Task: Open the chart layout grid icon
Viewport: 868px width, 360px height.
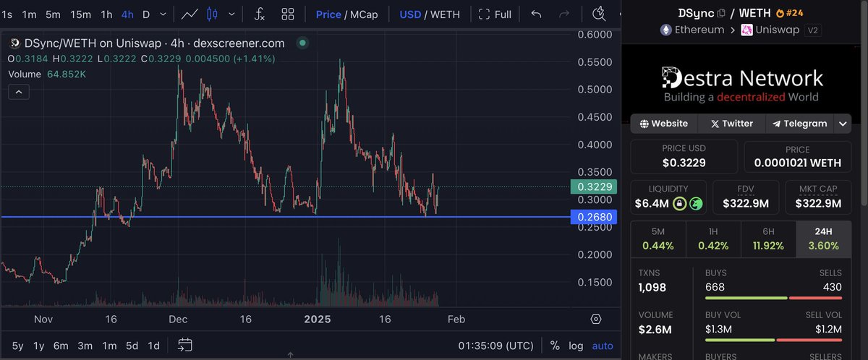Action: pos(288,14)
